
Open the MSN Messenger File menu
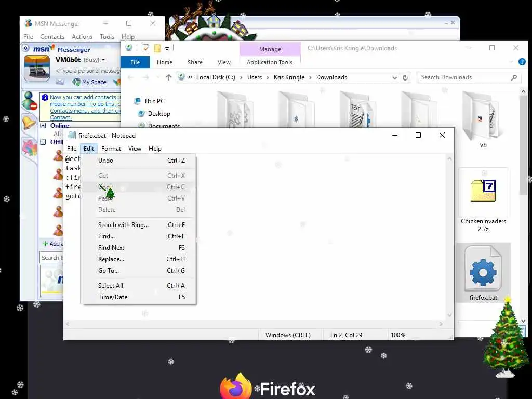(x=28, y=37)
